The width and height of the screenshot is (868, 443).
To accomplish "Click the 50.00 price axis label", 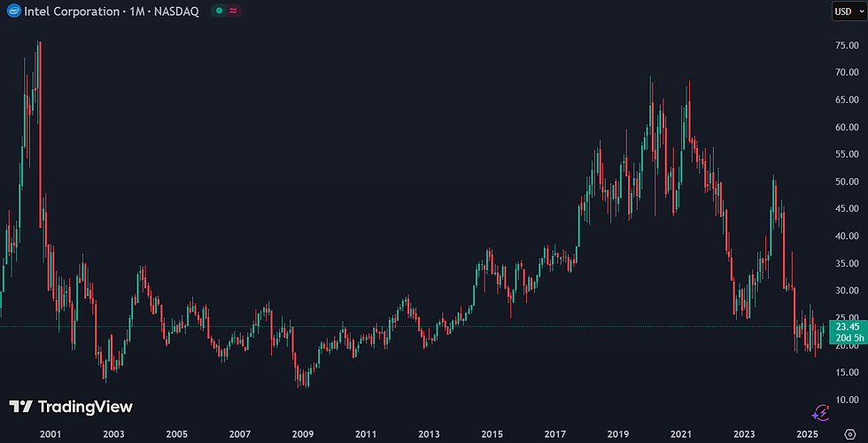I will (848, 182).
